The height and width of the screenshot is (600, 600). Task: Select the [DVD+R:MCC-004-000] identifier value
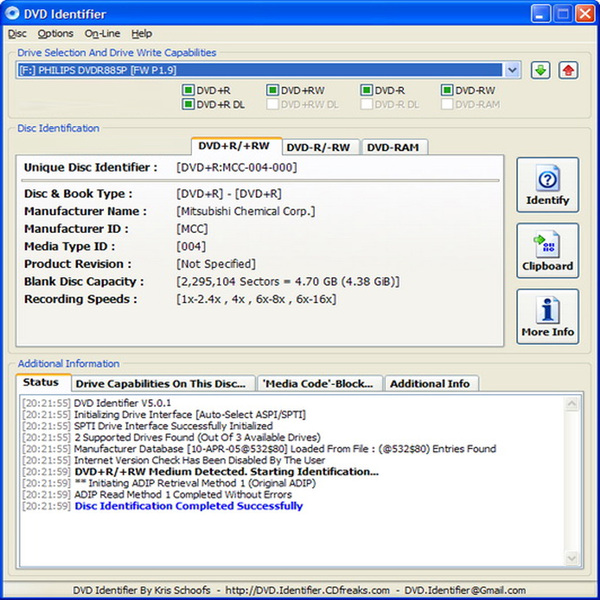236,168
